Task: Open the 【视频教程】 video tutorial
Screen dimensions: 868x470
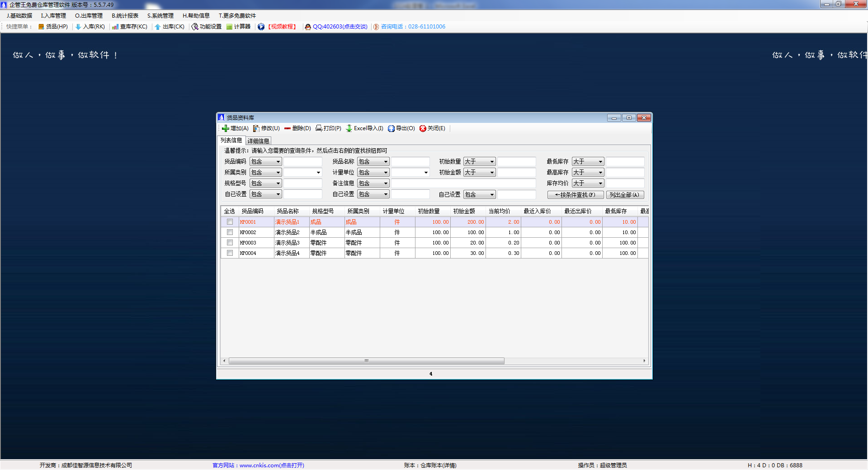Action: 277,27
